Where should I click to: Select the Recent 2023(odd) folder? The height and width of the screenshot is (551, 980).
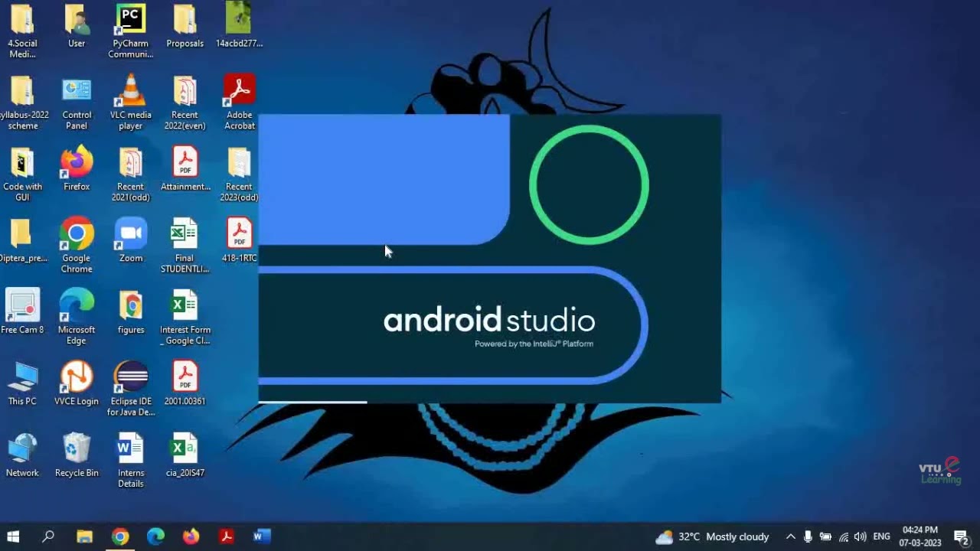[240, 174]
